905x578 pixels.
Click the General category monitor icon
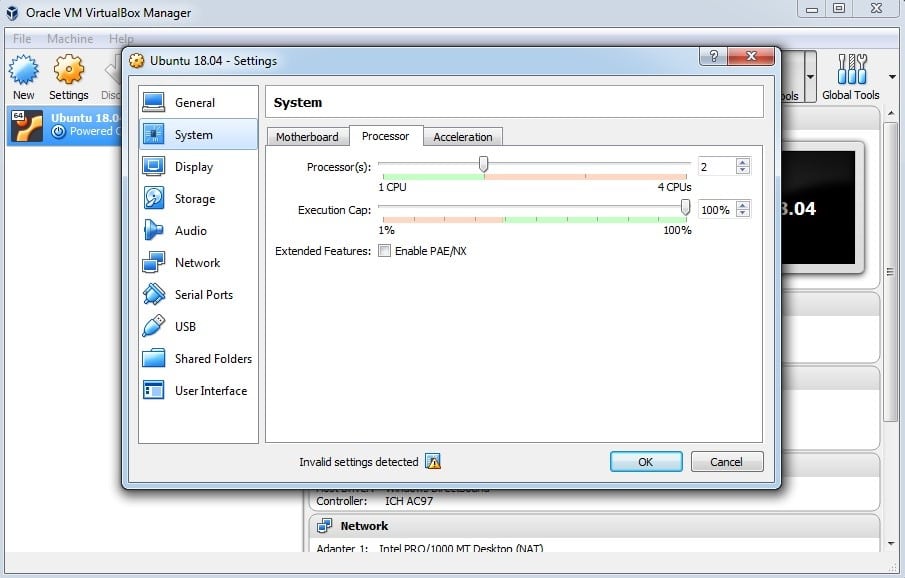click(154, 102)
